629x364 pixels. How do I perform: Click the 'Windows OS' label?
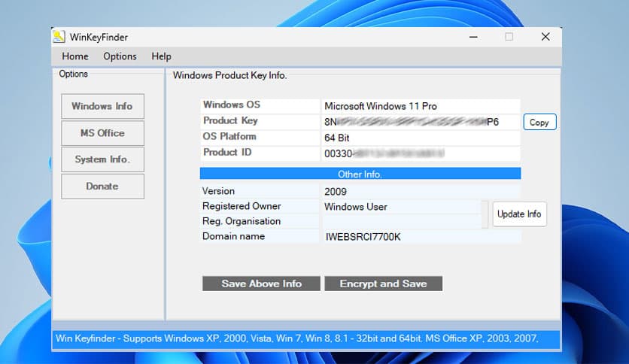point(232,105)
